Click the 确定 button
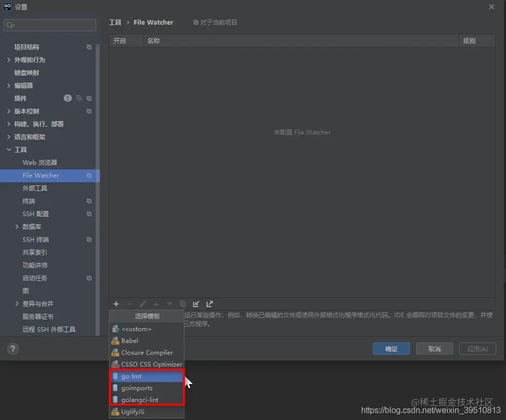 391,349
